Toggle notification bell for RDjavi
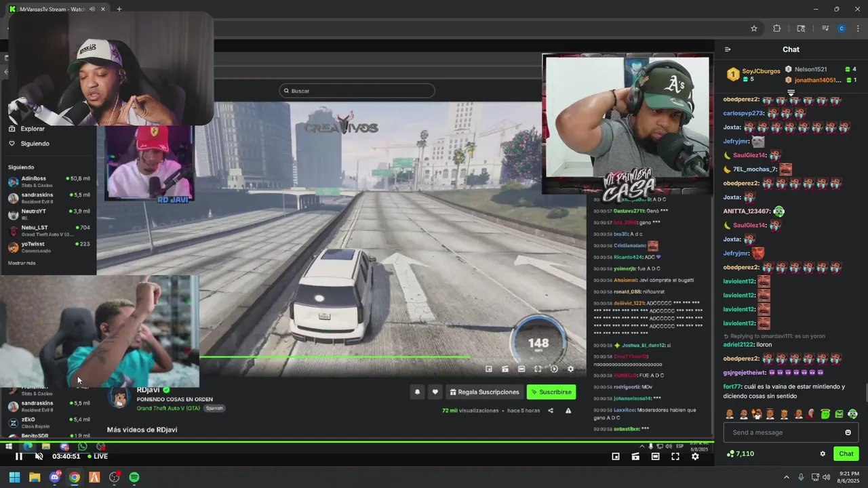The height and width of the screenshot is (488, 868). tap(417, 392)
